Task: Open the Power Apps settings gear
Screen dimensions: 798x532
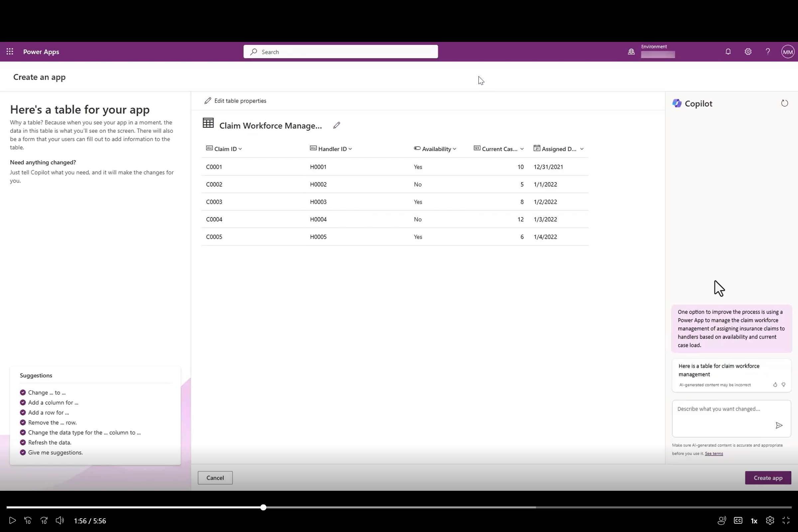Action: [x=748, y=52]
